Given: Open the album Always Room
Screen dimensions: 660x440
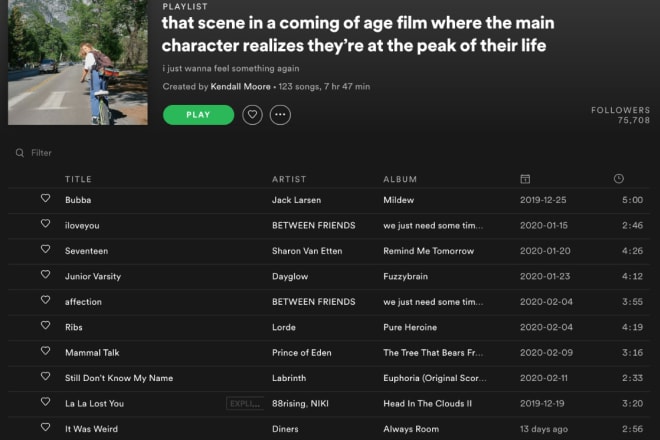Looking at the screenshot, I should (x=411, y=429).
